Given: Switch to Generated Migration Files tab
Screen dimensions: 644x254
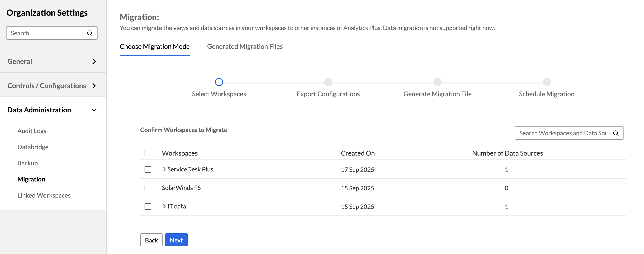Looking at the screenshot, I should click(x=244, y=47).
